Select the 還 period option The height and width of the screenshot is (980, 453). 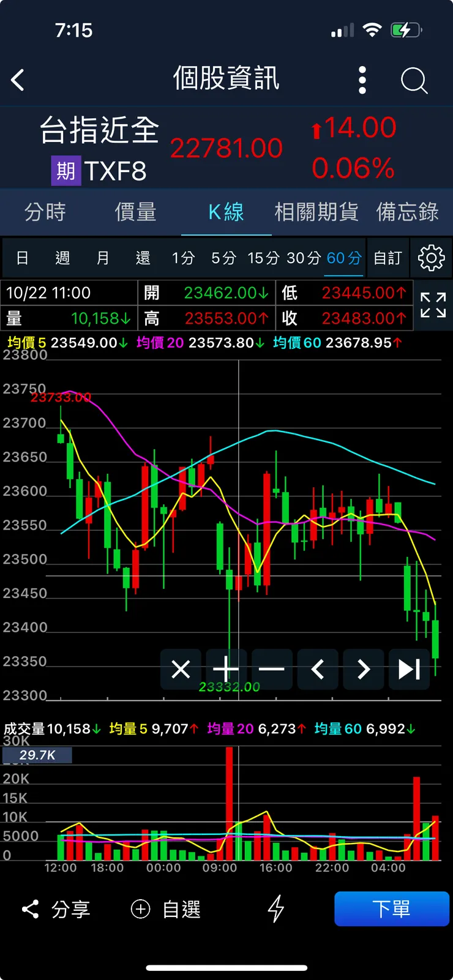coord(143,258)
